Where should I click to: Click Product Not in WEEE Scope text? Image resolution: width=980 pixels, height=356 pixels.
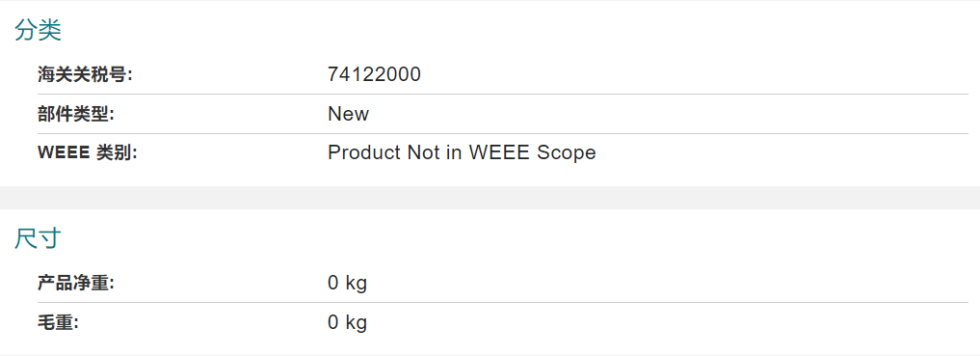(x=462, y=152)
